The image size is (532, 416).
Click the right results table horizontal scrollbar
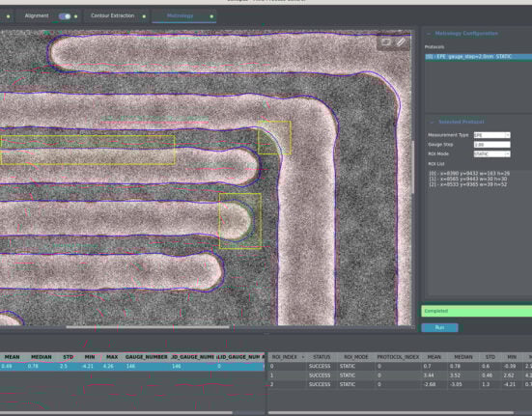click(391, 413)
